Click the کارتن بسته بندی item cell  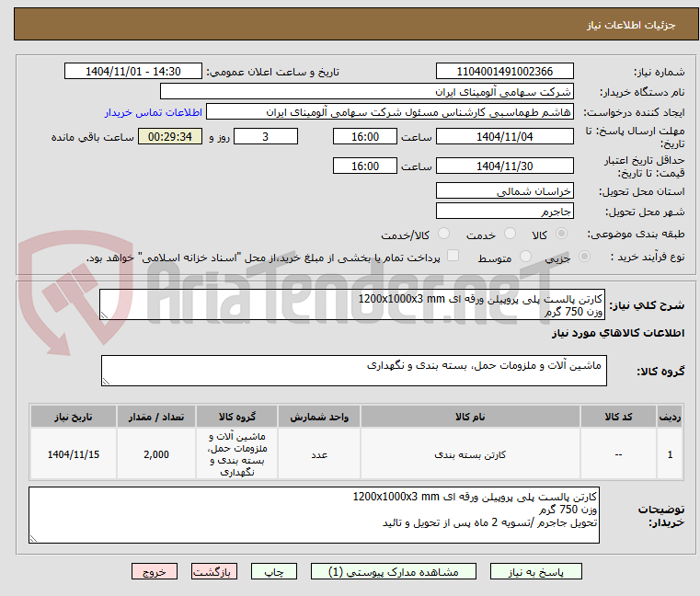[x=470, y=454]
